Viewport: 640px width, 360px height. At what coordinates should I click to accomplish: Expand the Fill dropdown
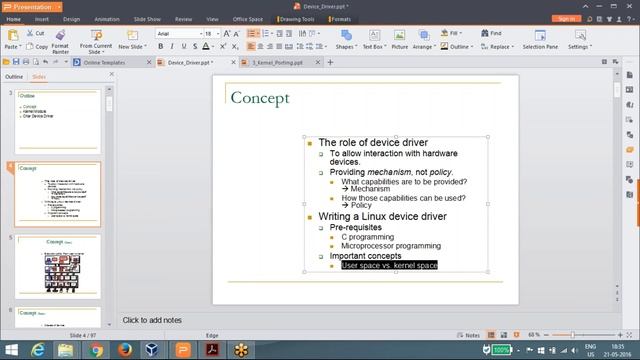461,33
